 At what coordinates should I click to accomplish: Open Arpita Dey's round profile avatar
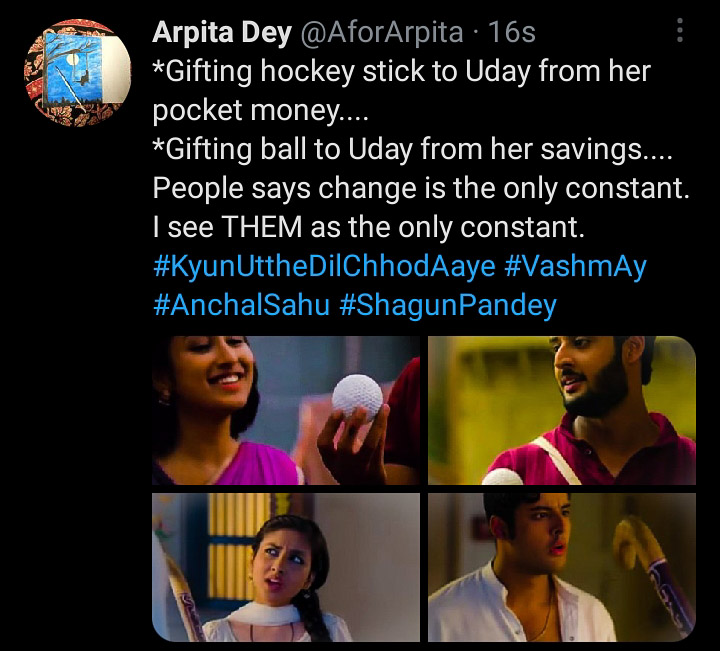tap(78, 73)
